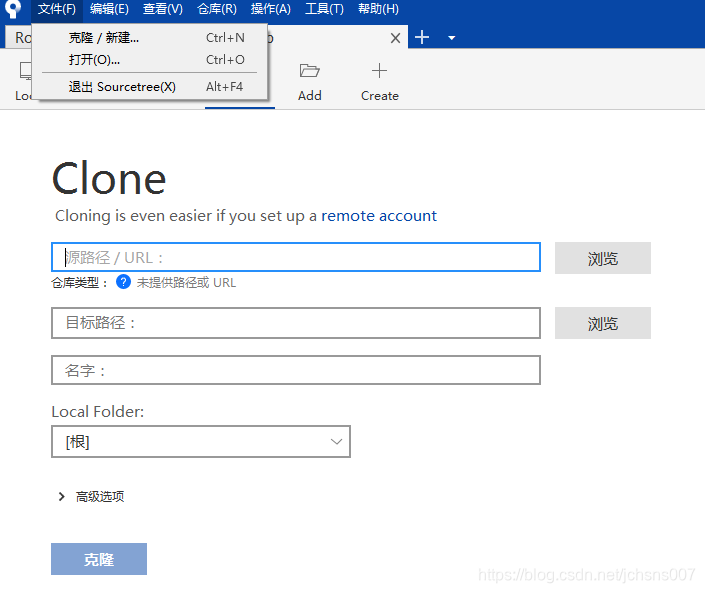Click 浏览 button next to 目标路径

coord(602,323)
